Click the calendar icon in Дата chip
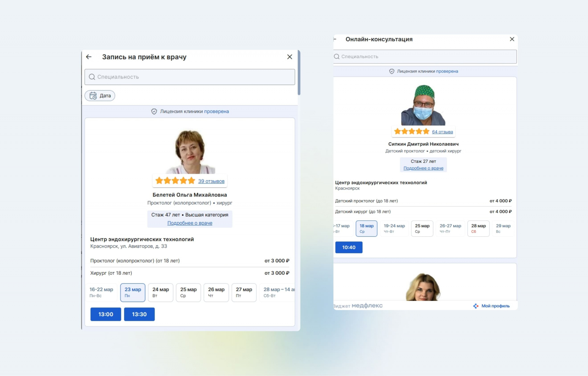588x376 pixels. [x=93, y=96]
